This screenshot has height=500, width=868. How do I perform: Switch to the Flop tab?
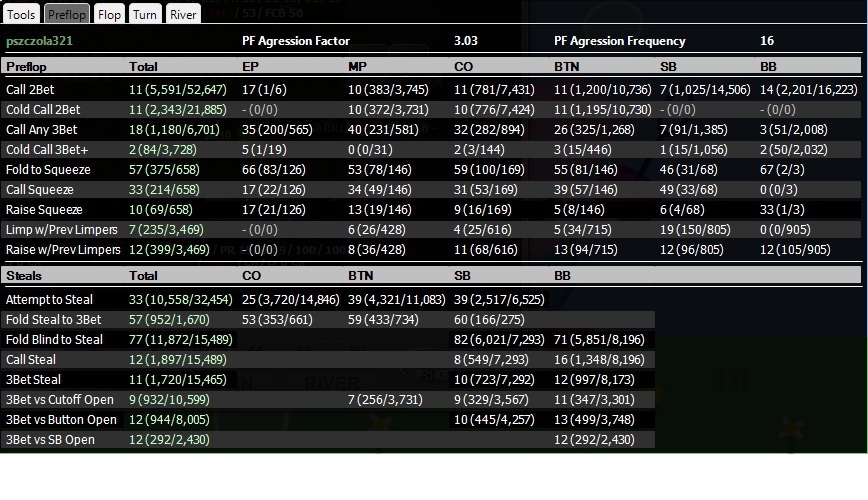click(109, 14)
